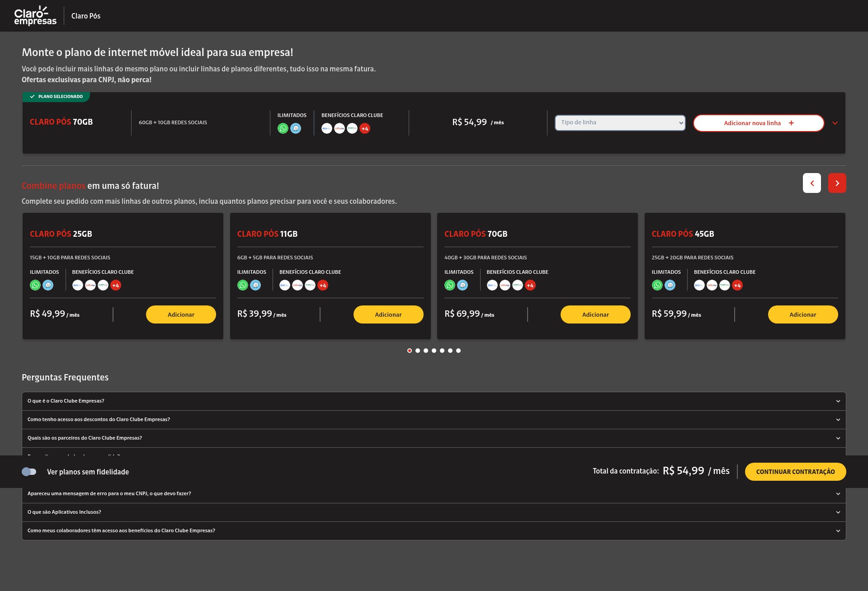Viewport: 868px width, 591px height.
Task: Click the Plano Selecionado checkmark badge
Action: click(x=56, y=97)
